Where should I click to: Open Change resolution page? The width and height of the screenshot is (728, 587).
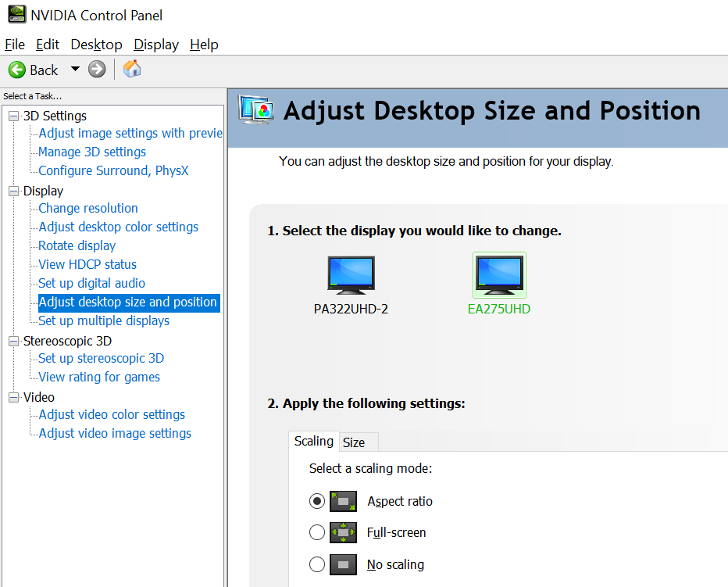88,208
